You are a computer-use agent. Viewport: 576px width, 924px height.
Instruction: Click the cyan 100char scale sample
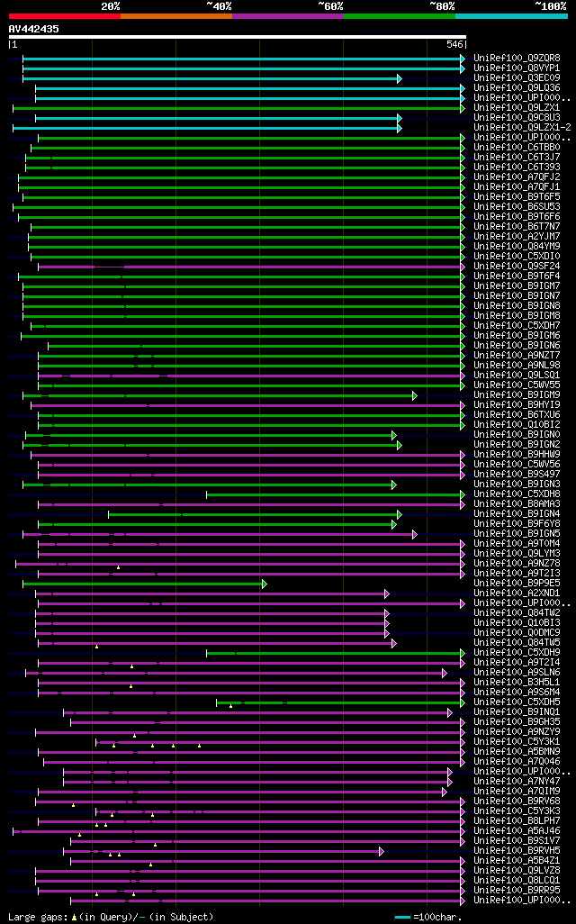(x=402, y=918)
